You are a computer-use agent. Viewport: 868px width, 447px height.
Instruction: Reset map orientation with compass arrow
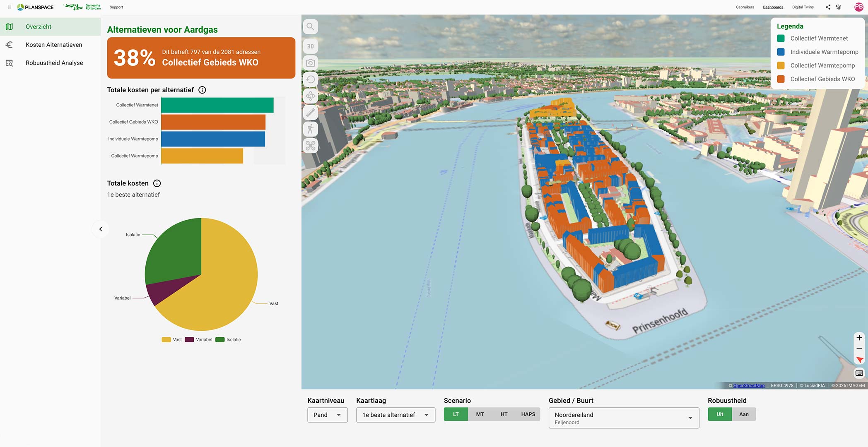tap(859, 360)
